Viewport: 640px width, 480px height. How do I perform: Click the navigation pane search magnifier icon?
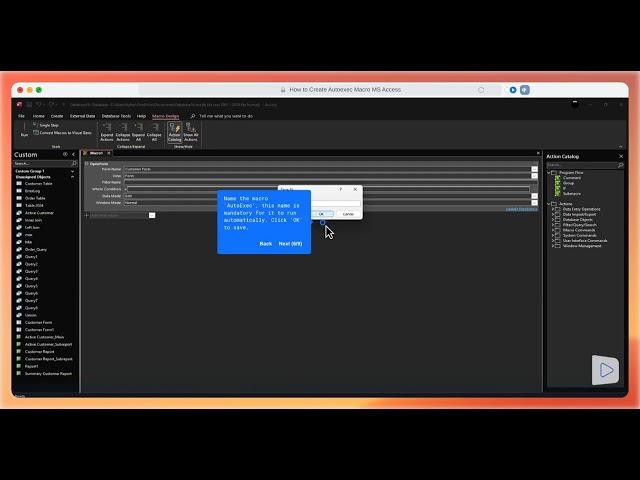tap(74, 163)
